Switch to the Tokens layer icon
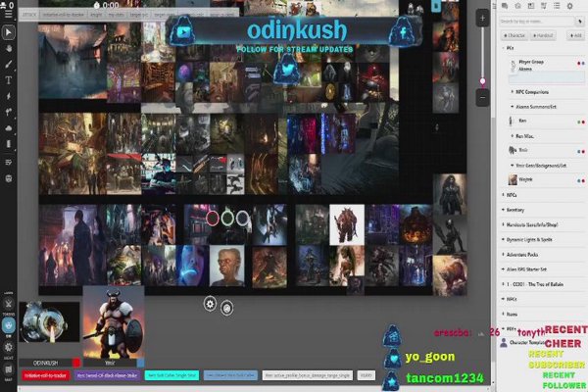 8,304
